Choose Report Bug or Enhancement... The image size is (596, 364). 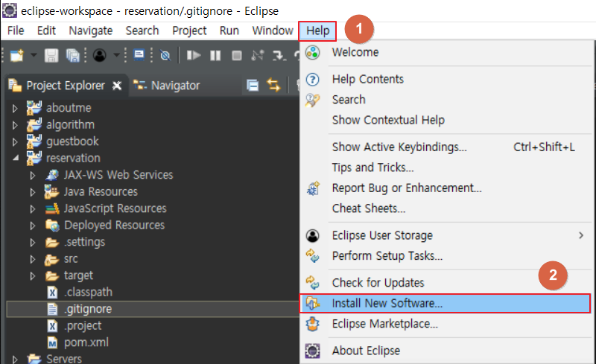click(447, 188)
